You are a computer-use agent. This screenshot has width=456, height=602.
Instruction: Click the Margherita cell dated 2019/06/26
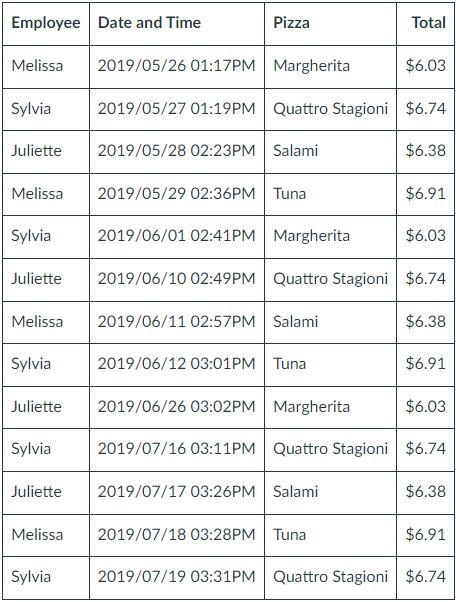point(330,407)
